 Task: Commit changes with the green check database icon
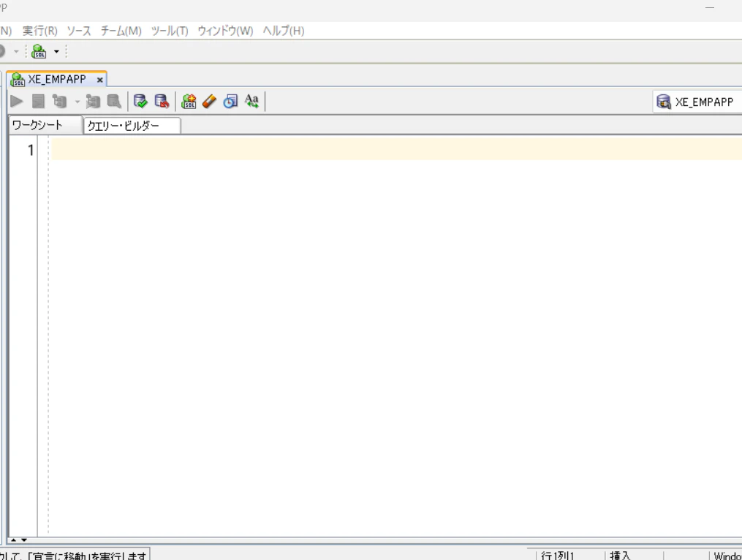(x=140, y=101)
